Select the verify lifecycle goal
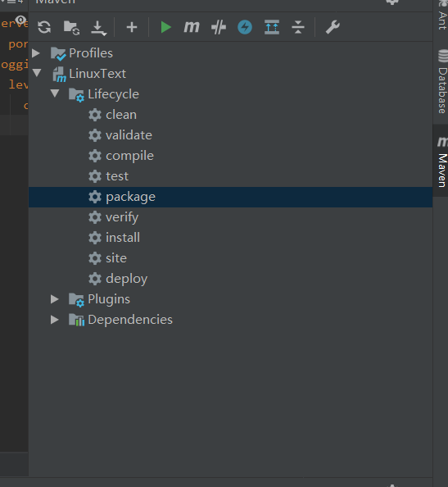 tap(122, 217)
